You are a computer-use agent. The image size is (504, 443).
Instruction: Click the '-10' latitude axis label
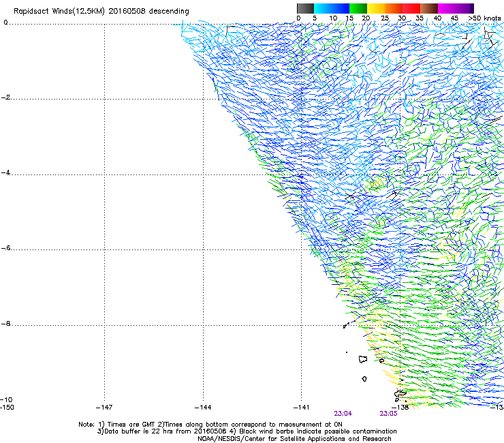[6, 400]
